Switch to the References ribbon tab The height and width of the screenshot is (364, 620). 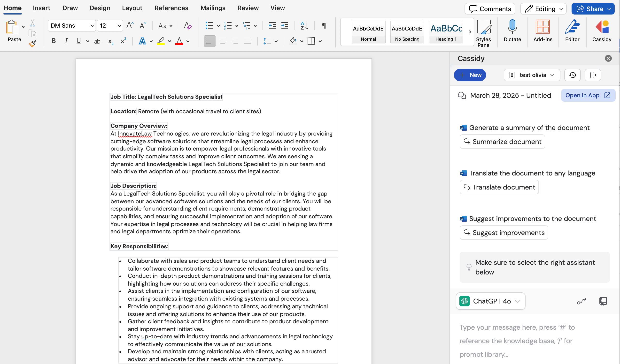coord(171,8)
